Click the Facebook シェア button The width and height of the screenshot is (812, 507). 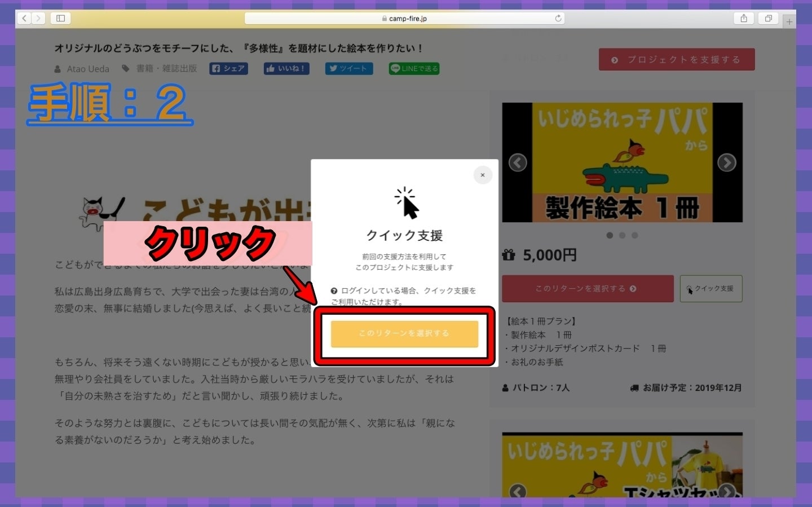pyautogui.click(x=229, y=69)
